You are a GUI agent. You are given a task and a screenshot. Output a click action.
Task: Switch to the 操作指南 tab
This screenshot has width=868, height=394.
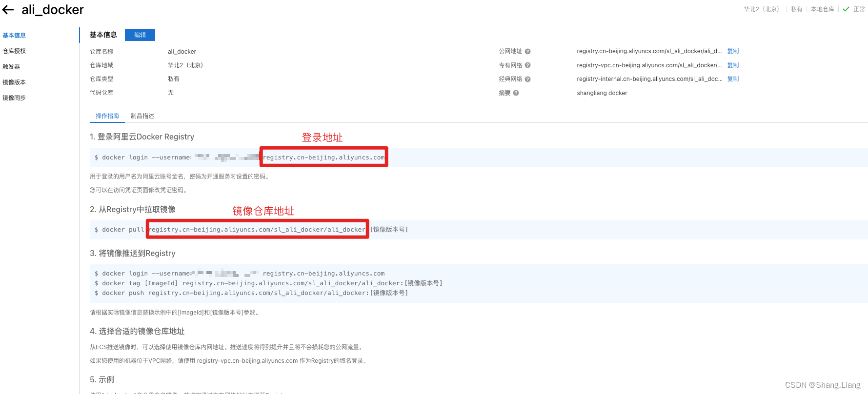click(x=107, y=116)
